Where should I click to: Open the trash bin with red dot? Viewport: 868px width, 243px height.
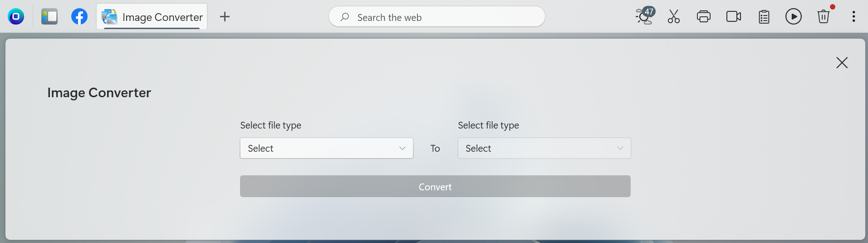point(824,16)
